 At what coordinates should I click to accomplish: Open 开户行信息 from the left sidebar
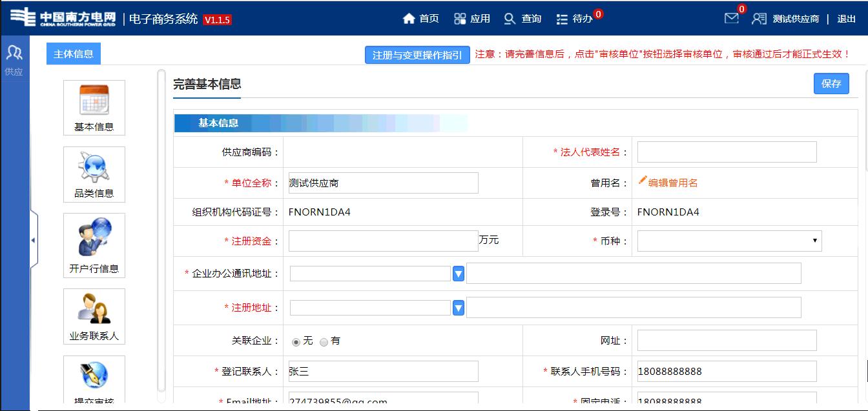(x=94, y=245)
